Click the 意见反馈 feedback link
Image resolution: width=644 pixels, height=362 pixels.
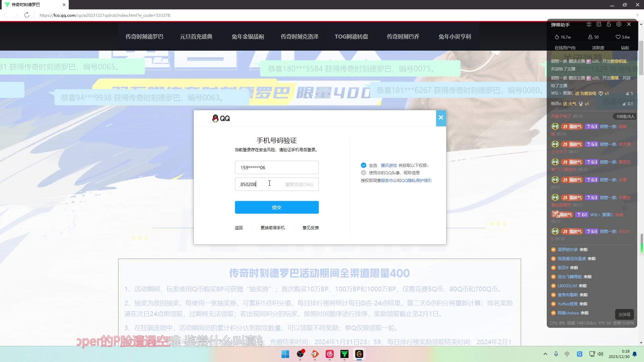311,228
